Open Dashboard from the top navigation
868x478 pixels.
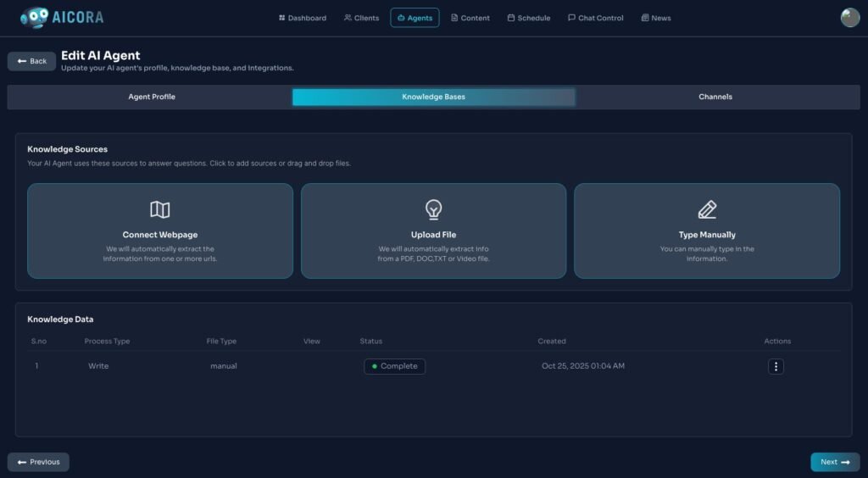click(x=303, y=18)
